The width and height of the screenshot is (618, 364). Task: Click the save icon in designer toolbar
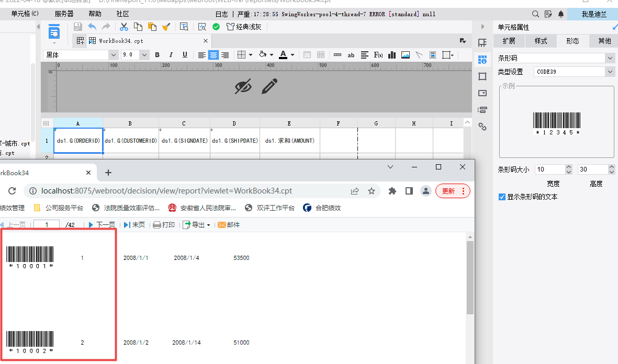[x=77, y=27]
